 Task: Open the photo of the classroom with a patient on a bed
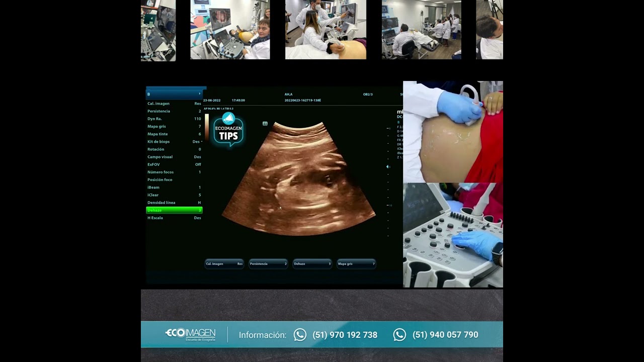422,30
